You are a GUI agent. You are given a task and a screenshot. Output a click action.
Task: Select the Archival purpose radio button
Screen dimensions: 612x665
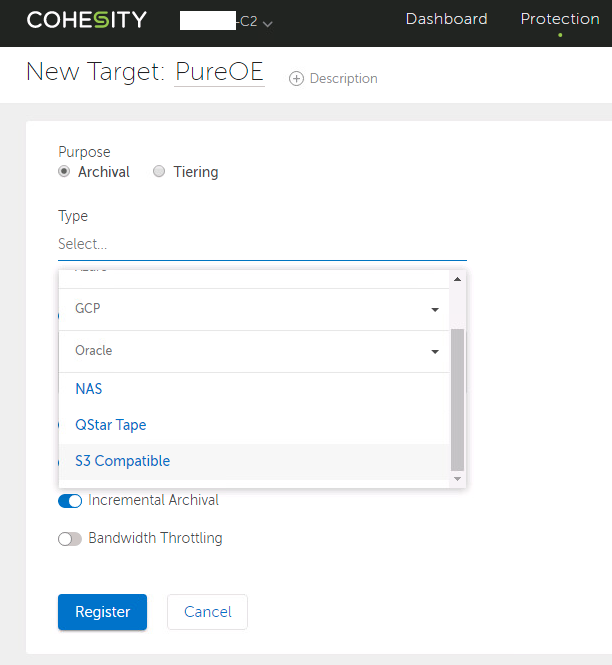pyautogui.click(x=64, y=171)
